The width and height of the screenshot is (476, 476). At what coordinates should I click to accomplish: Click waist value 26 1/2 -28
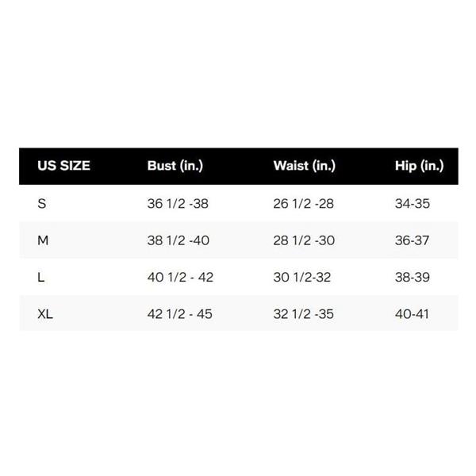point(304,204)
